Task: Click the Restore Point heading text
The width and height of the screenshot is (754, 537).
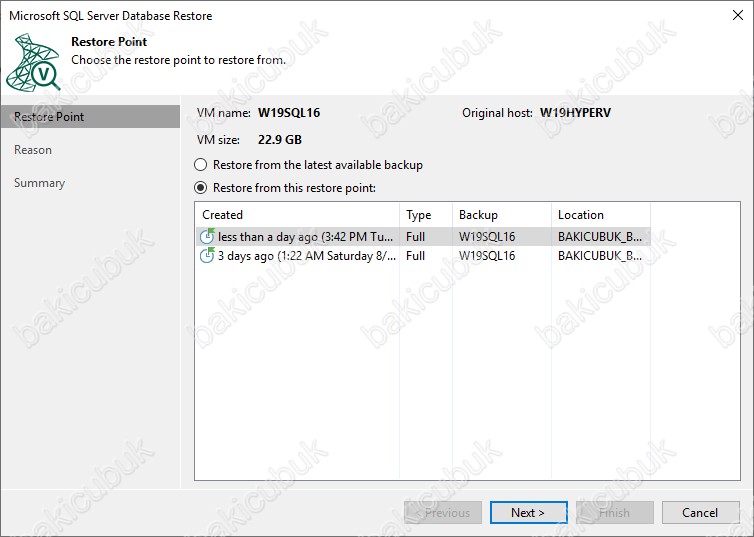Action: (109, 42)
